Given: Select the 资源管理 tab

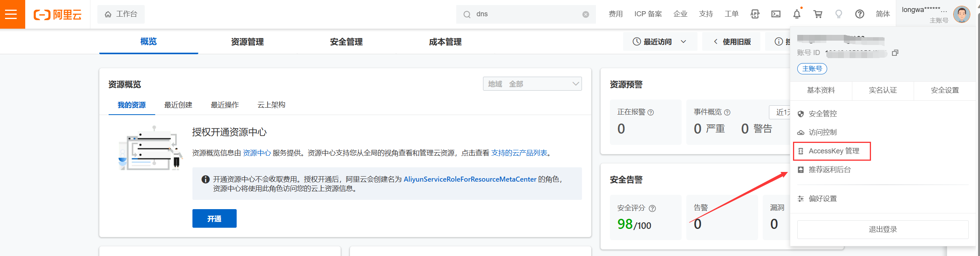Looking at the screenshot, I should [248, 41].
